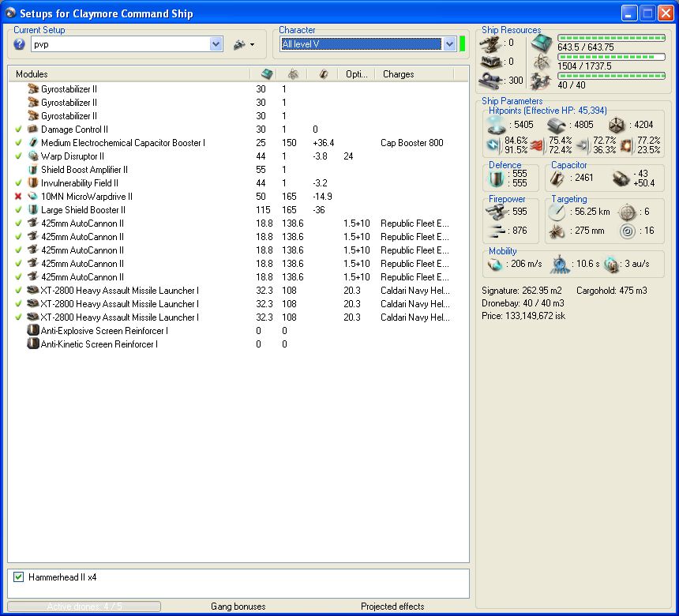Viewport: 679px width, 616px height.
Task: Click the help question mark icon
Action: coord(19,44)
